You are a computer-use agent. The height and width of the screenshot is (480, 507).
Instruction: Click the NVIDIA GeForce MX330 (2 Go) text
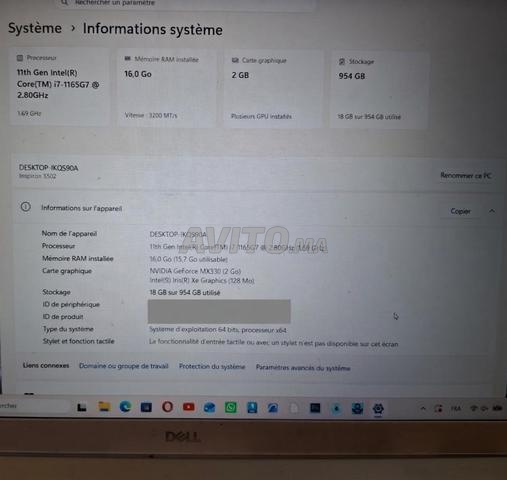click(195, 271)
